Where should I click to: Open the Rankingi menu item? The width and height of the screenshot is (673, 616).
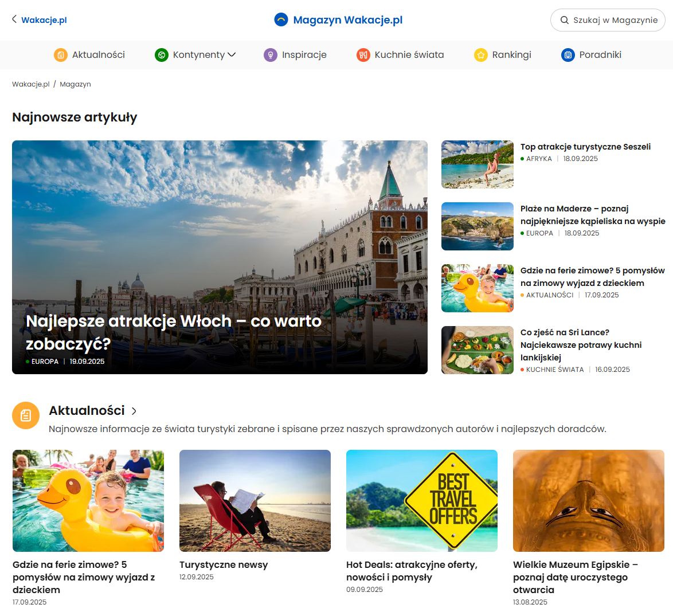511,55
